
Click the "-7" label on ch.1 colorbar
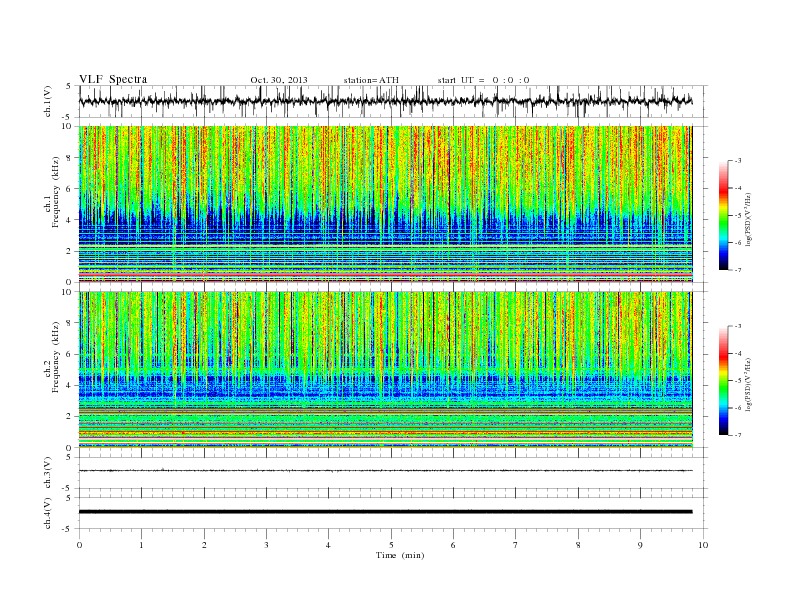(x=738, y=270)
